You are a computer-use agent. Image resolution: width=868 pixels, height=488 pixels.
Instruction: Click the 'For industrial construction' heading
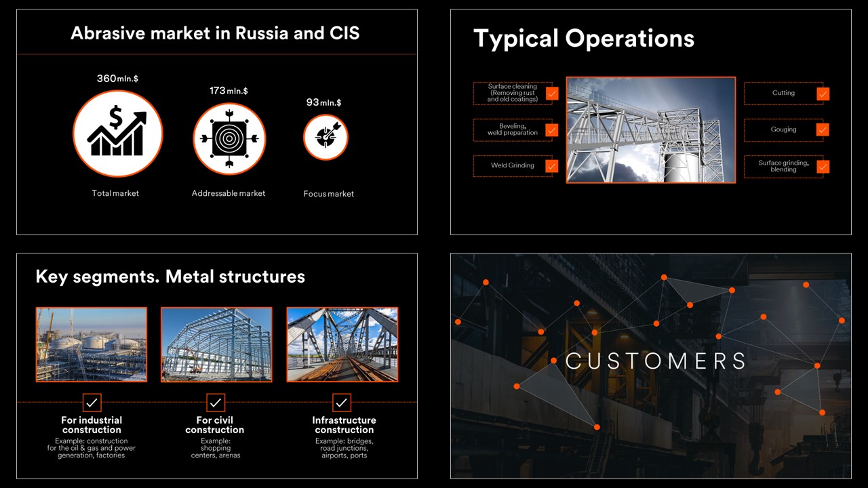(92, 425)
